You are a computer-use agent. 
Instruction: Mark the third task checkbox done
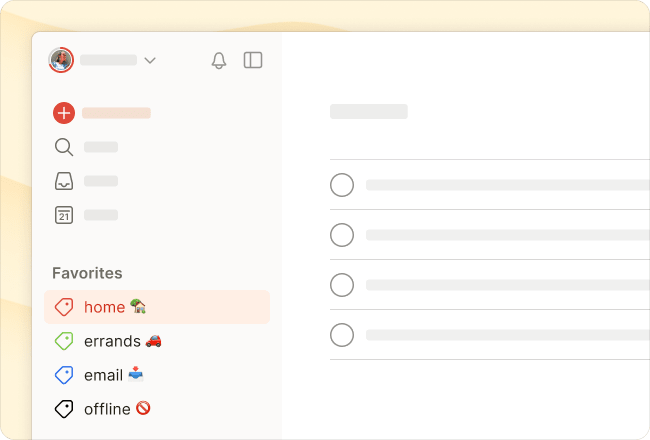pos(342,285)
